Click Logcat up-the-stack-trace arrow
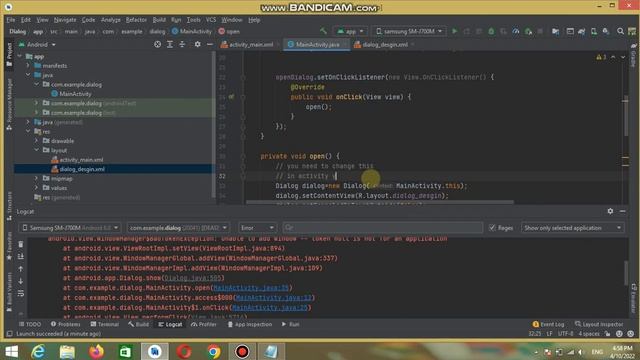Screen dimensions: 640x360 click(x=20, y=269)
